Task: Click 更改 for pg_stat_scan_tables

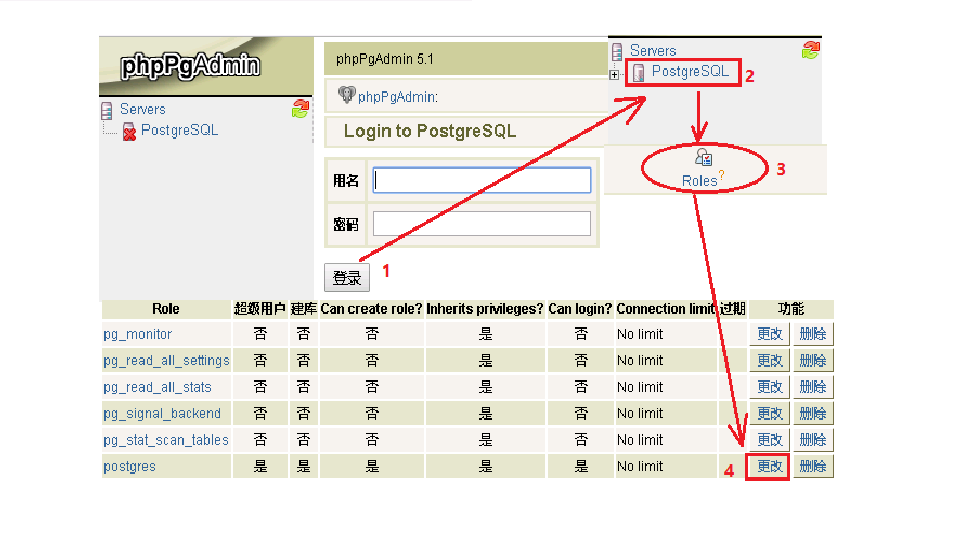Action: tap(770, 440)
